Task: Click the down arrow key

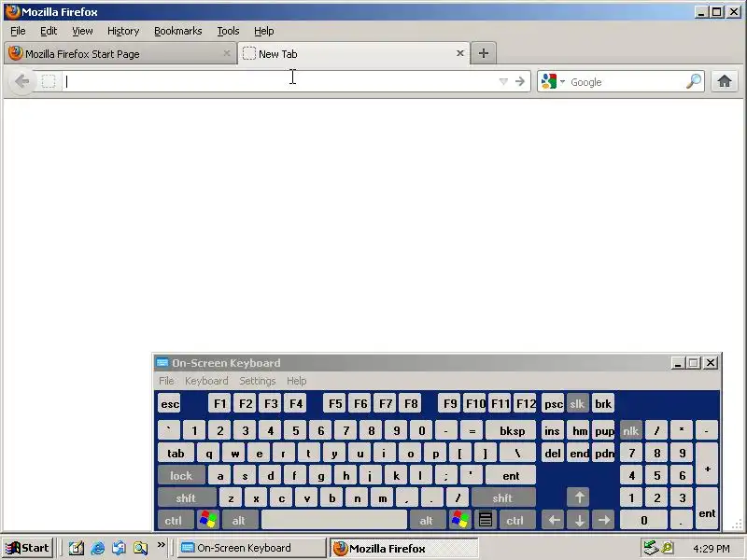Action: [x=579, y=521]
